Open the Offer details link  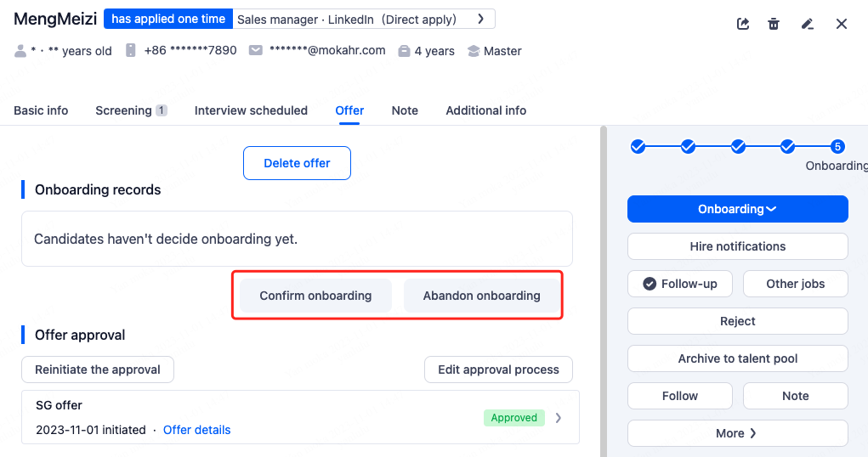(x=196, y=430)
